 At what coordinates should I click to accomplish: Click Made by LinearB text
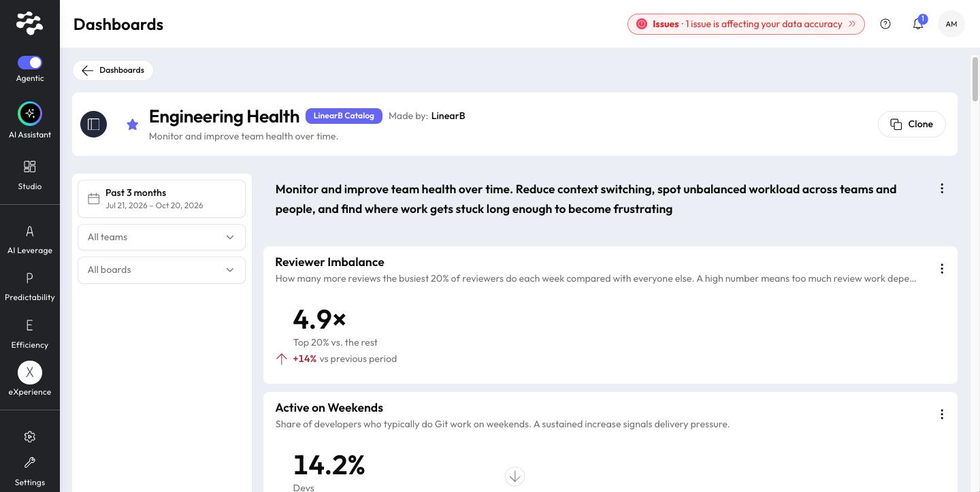tap(427, 116)
